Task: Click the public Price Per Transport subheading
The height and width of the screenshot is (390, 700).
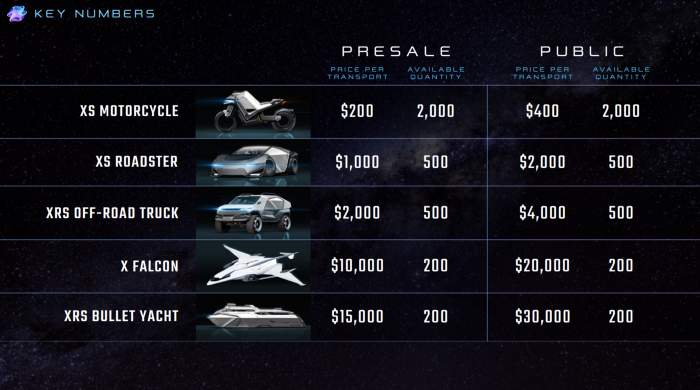Action: pos(542,73)
